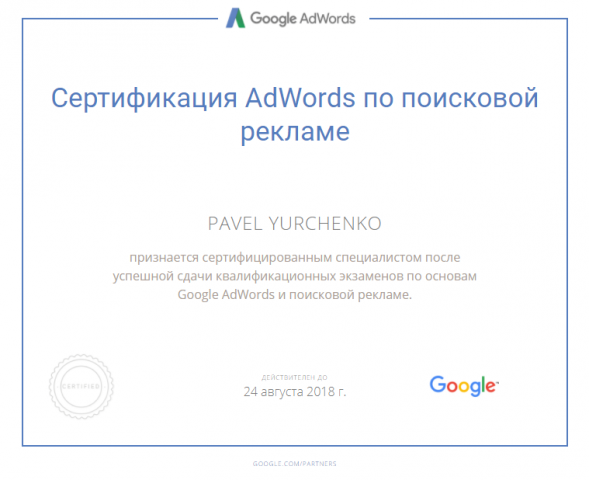Click the line 'Google AdWords и поисковой рекламе.'

[x=295, y=294]
